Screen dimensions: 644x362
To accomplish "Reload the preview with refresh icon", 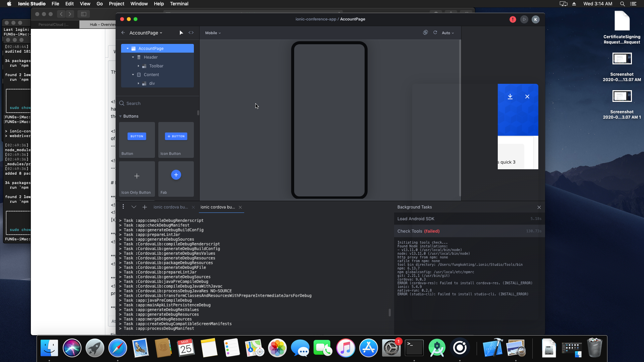I will 435,33.
